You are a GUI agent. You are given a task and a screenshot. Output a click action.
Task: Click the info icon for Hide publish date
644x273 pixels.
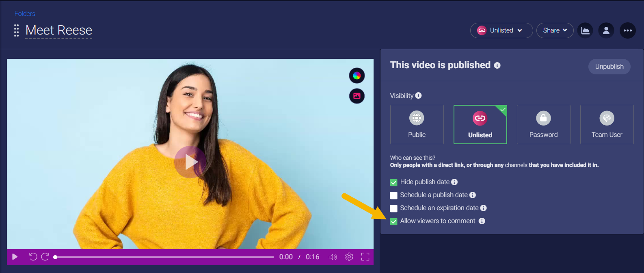coord(454,182)
